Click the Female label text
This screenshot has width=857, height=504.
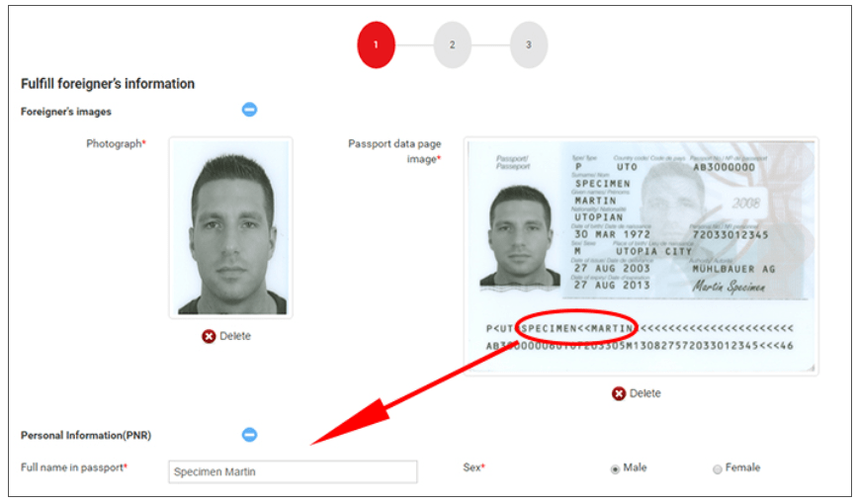click(742, 467)
